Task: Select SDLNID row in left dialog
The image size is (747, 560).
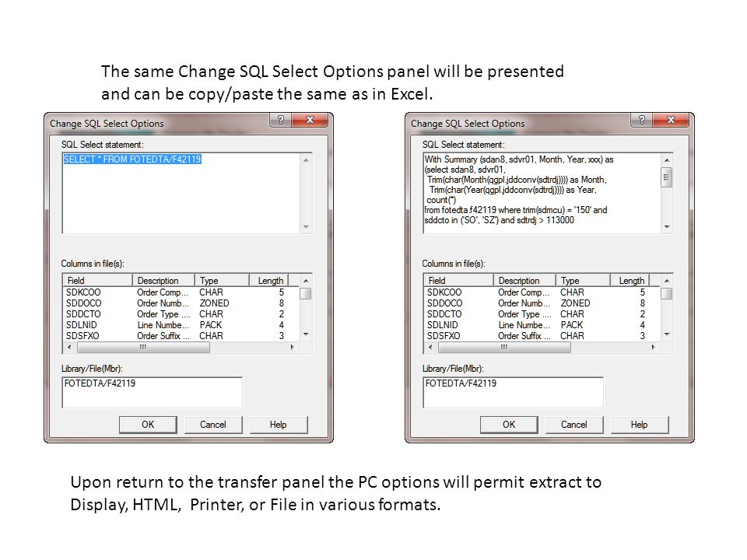Action: pyautogui.click(x=181, y=325)
